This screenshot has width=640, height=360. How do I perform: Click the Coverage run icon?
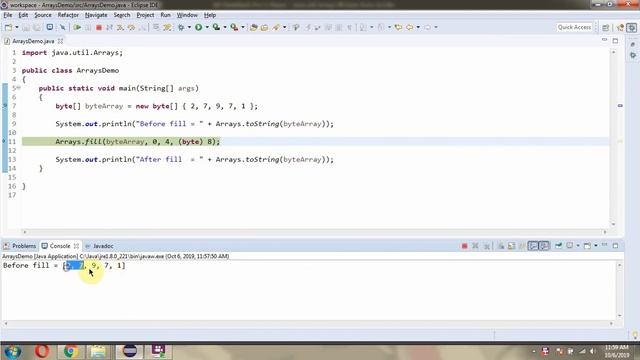(x=216, y=27)
